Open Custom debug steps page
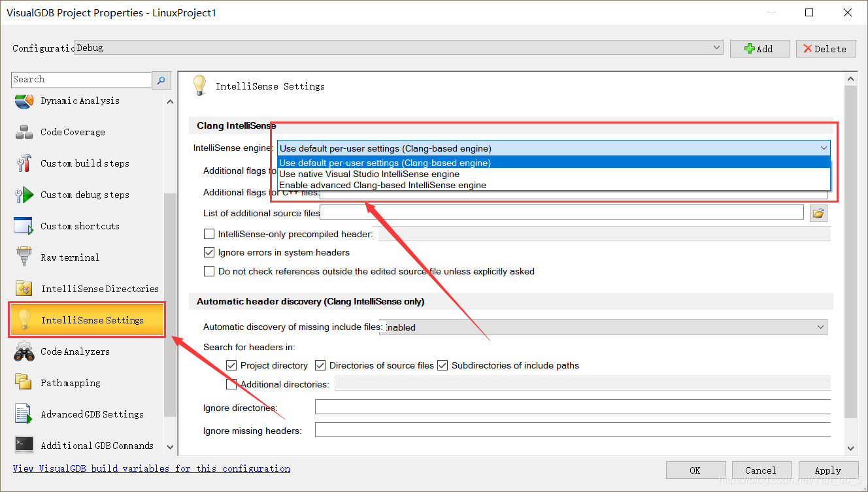Viewport: 868px width, 492px height. pyautogui.click(x=85, y=195)
